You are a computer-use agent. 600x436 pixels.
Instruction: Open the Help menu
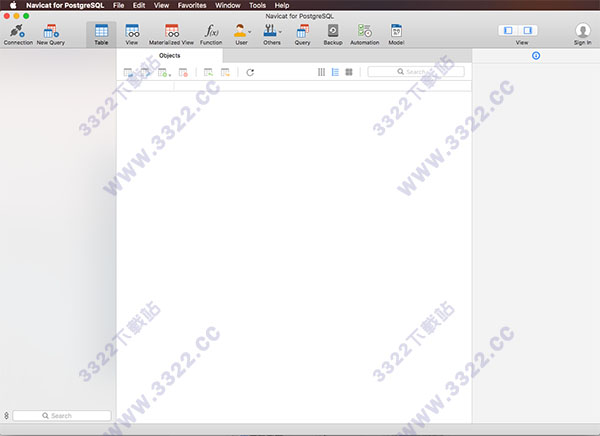[282, 5]
